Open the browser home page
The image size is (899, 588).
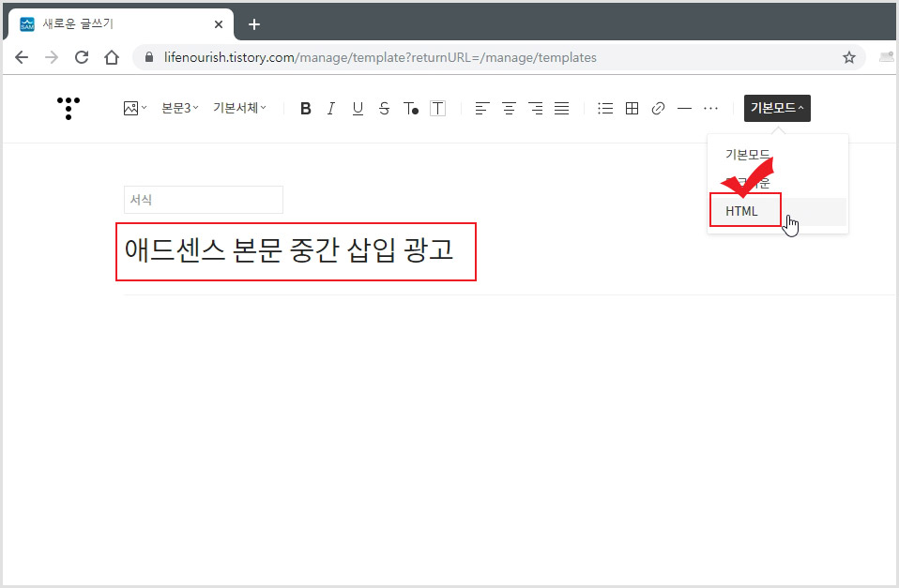tap(112, 57)
